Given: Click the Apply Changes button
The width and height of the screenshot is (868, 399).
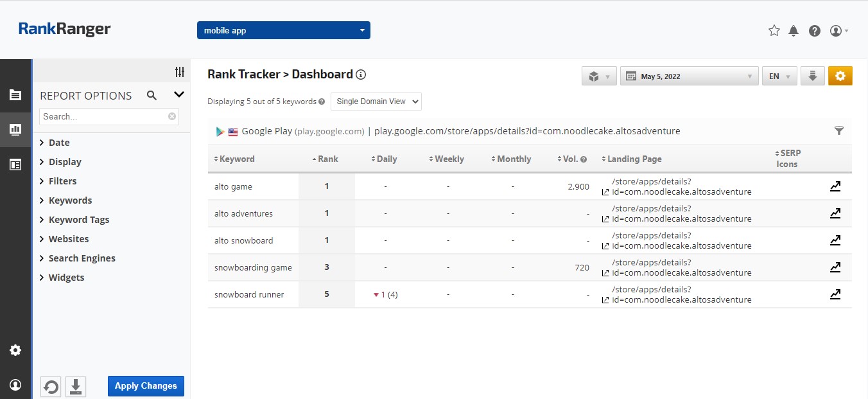Looking at the screenshot, I should pos(146,386).
